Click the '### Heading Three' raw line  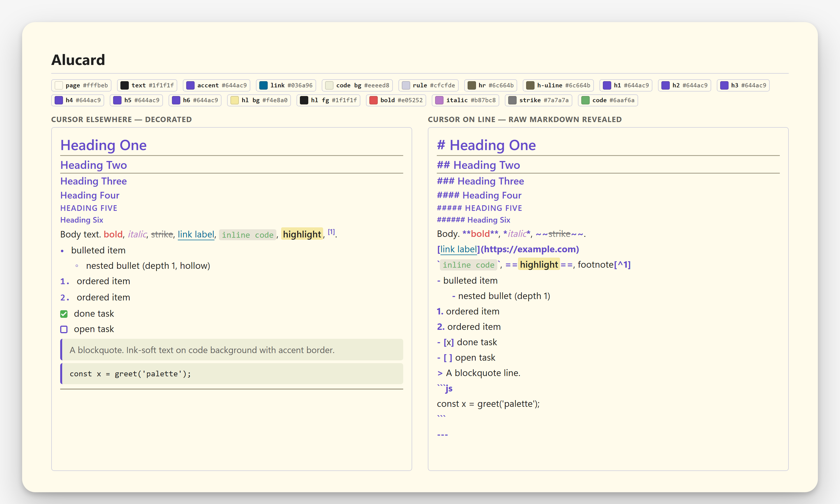click(480, 181)
